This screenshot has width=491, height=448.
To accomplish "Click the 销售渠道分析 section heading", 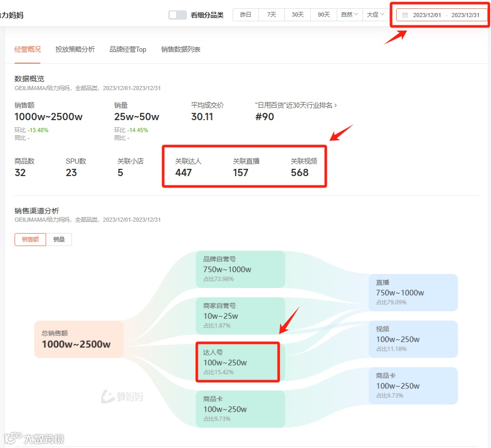I will pos(37,211).
